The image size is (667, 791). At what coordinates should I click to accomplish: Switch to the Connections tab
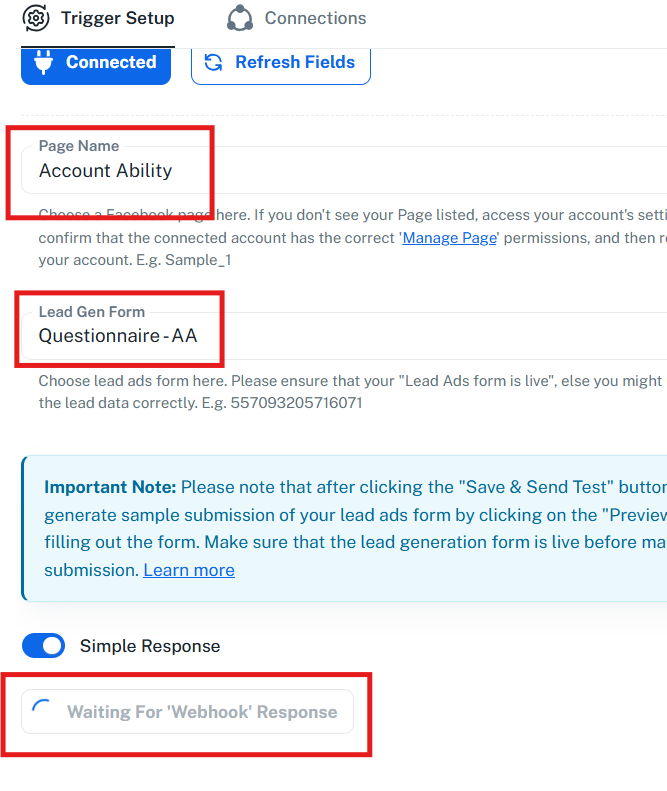(x=296, y=18)
